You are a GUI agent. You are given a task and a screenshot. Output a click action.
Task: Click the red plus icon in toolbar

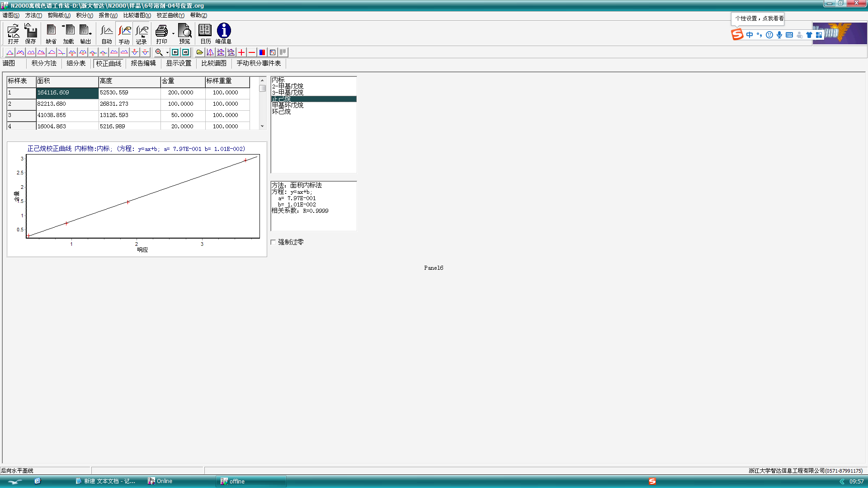click(241, 52)
